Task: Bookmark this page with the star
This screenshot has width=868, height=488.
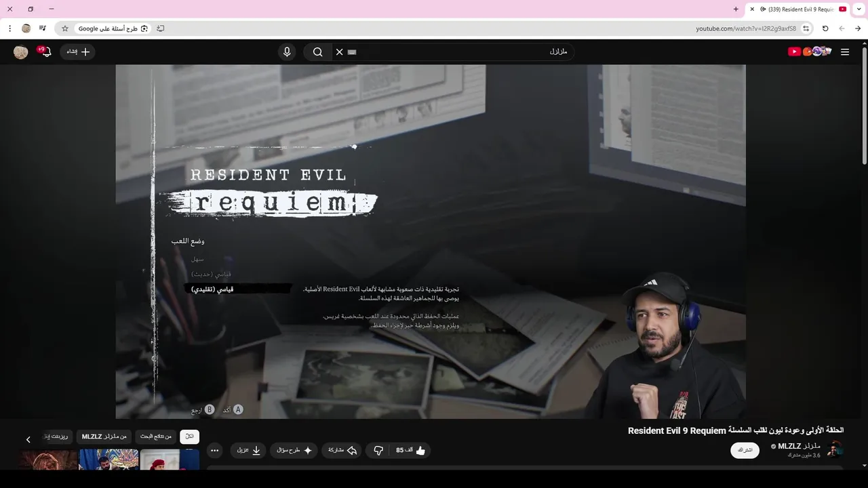Action: pyautogui.click(x=65, y=28)
